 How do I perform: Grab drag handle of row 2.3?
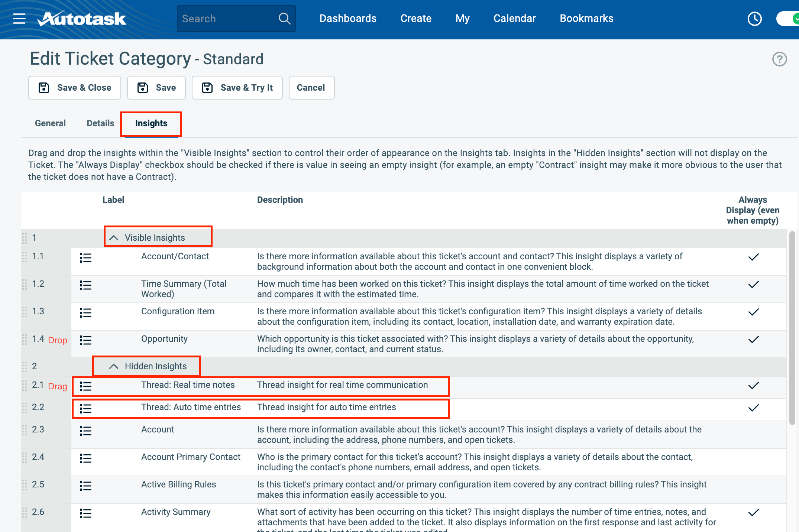(x=25, y=430)
